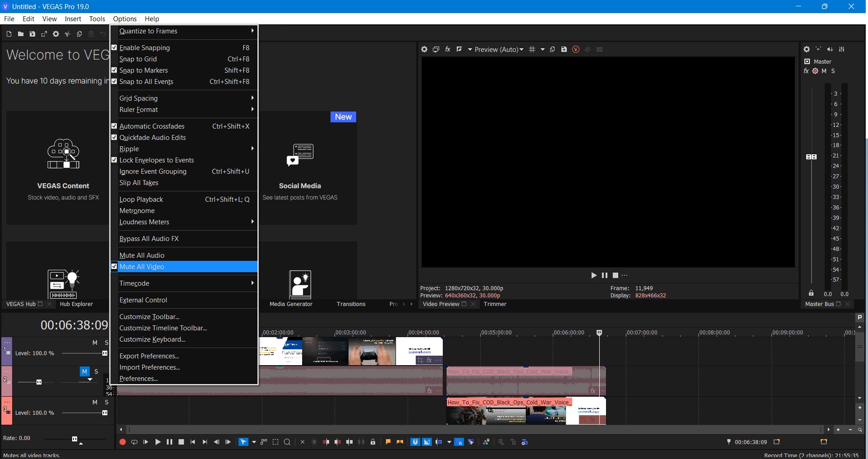Viewport: 868px width, 459px height.
Task: Save preview snapshot to file icon
Action: point(564,49)
